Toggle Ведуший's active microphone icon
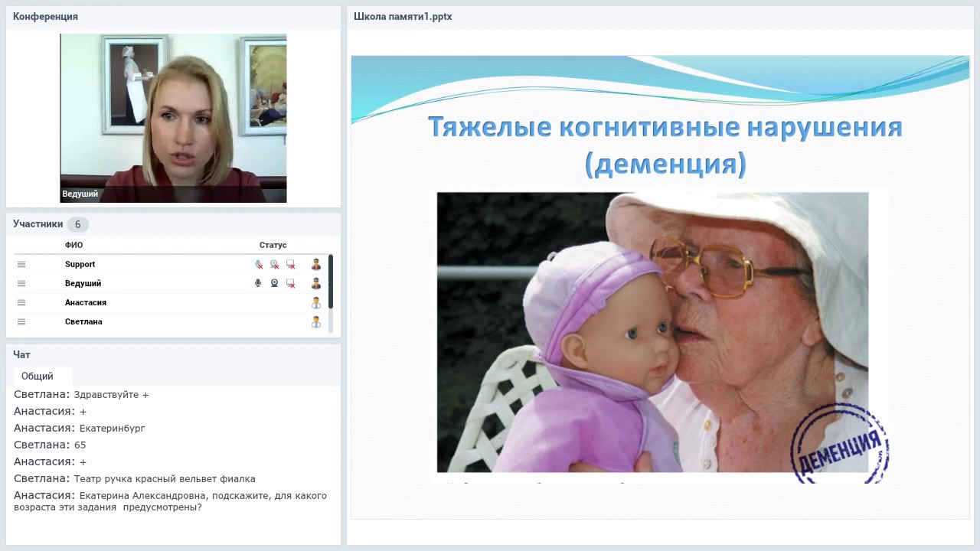980x551 pixels. pyautogui.click(x=258, y=283)
